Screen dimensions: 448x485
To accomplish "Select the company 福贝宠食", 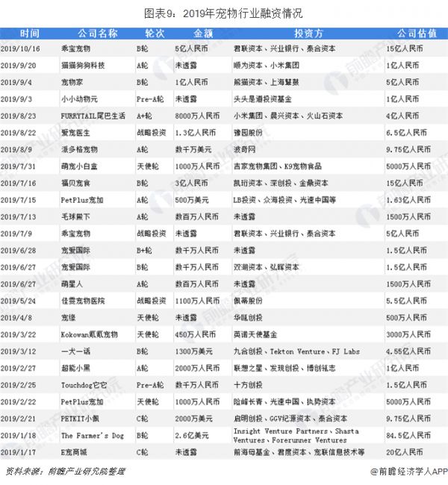I will pyautogui.click(x=75, y=183).
